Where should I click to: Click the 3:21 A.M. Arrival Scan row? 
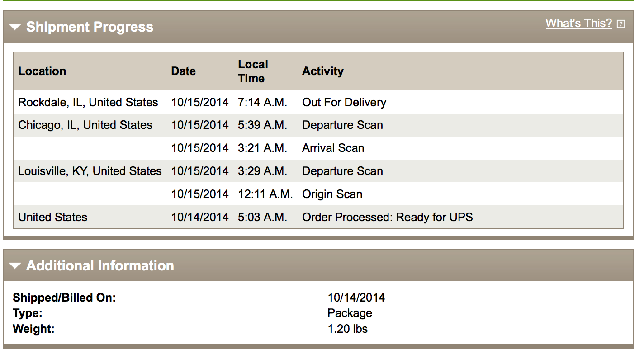[x=318, y=148]
